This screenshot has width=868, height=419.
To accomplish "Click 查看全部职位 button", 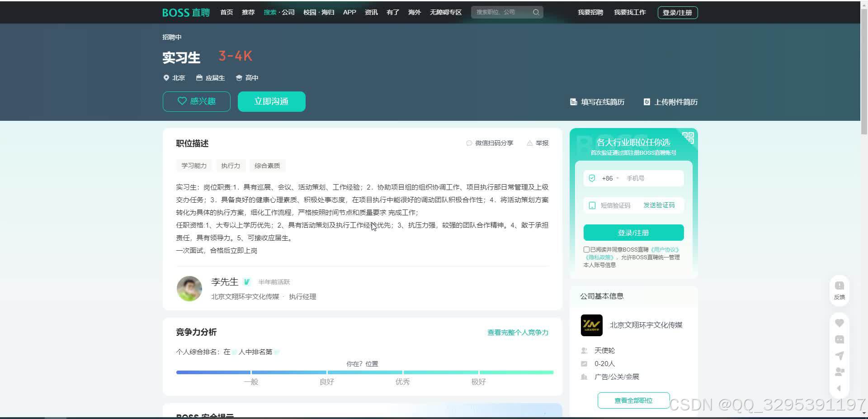I will coord(633,400).
